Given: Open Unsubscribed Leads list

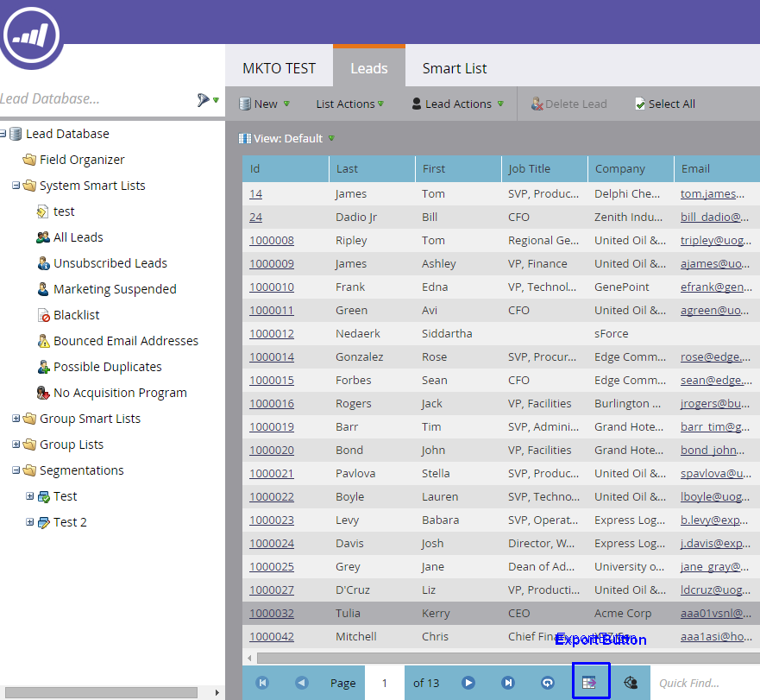Looking at the screenshot, I should (x=102, y=263).
